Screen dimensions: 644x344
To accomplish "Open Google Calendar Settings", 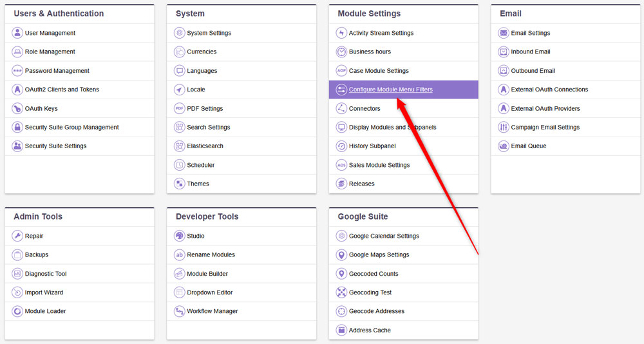I will click(x=384, y=236).
